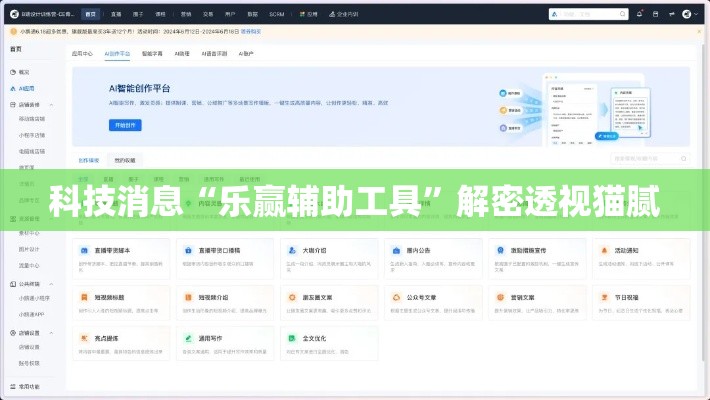Click the 营销文案 card icon
This screenshot has width=710, height=400.
[500, 297]
